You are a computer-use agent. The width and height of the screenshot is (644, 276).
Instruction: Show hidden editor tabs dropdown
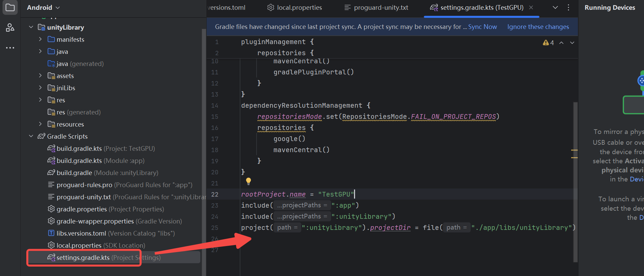555,7
